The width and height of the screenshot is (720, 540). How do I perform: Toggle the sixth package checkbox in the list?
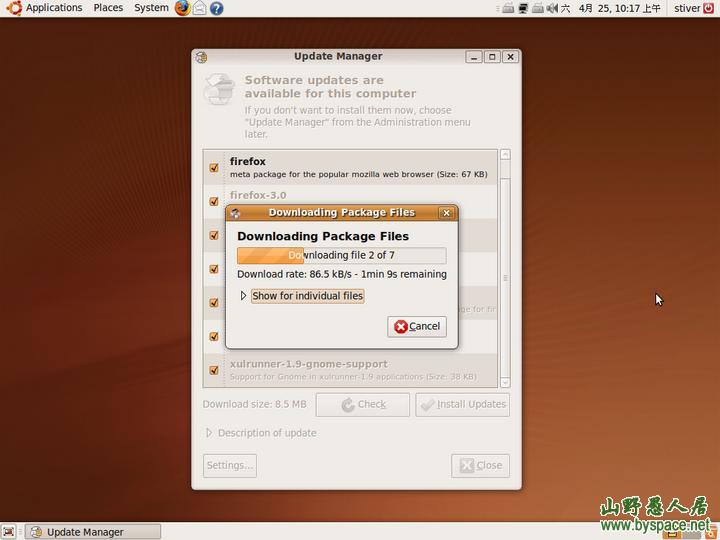tap(214, 337)
